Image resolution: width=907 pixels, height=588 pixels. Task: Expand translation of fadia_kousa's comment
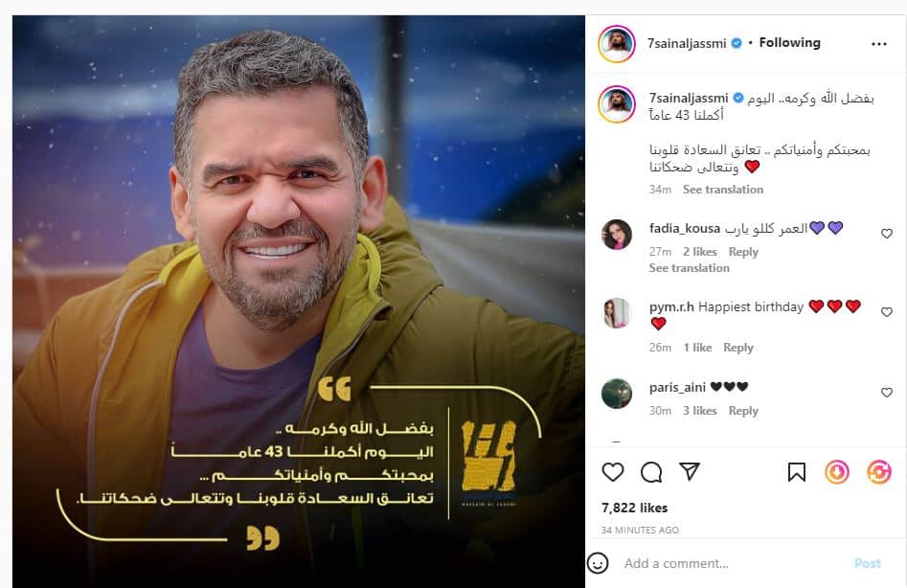[x=689, y=268]
